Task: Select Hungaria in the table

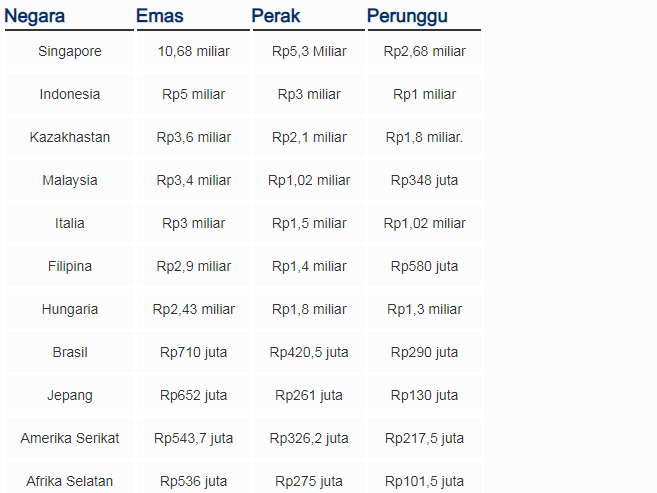Action: (70, 310)
